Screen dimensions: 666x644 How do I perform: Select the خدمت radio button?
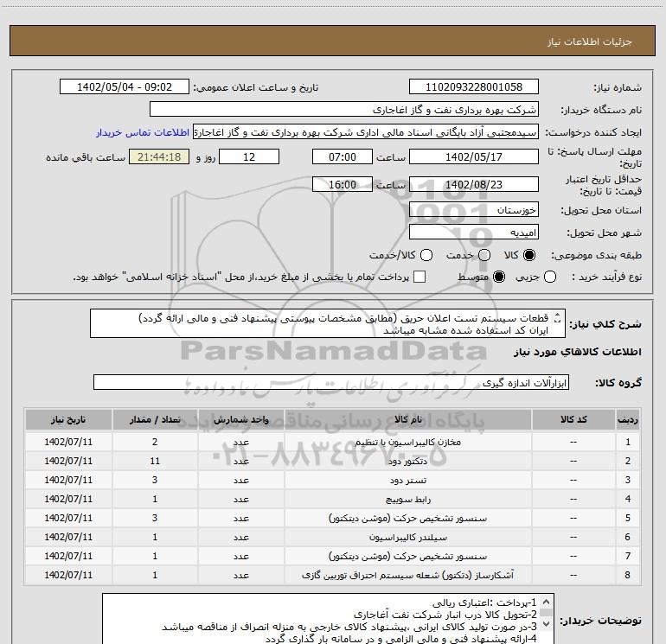[x=484, y=255]
